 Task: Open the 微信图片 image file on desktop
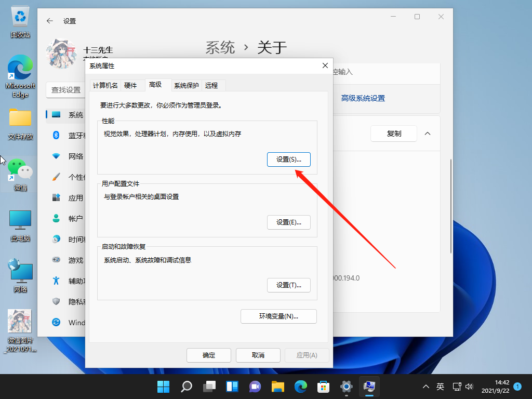tap(20, 331)
